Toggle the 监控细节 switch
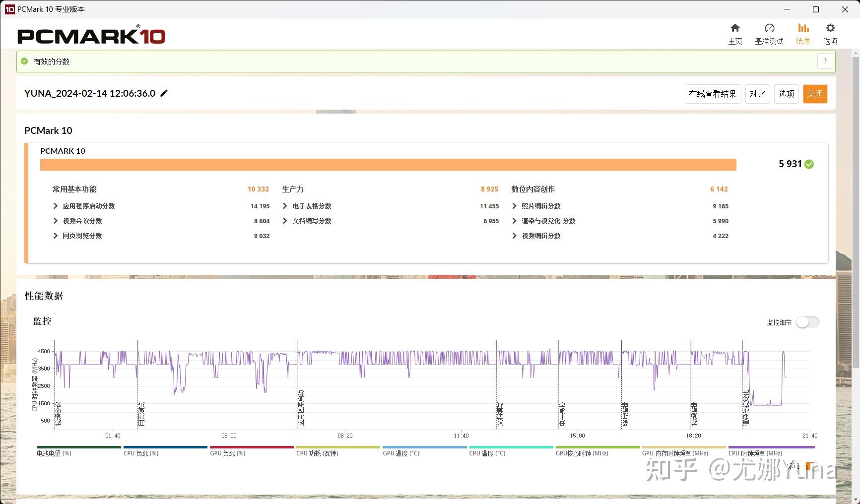This screenshot has width=860, height=504. (807, 322)
